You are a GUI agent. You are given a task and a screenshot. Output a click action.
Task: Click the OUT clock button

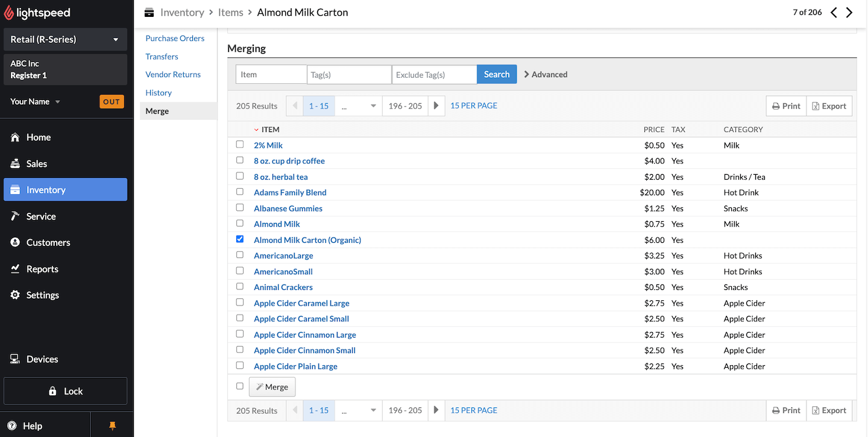[112, 102]
